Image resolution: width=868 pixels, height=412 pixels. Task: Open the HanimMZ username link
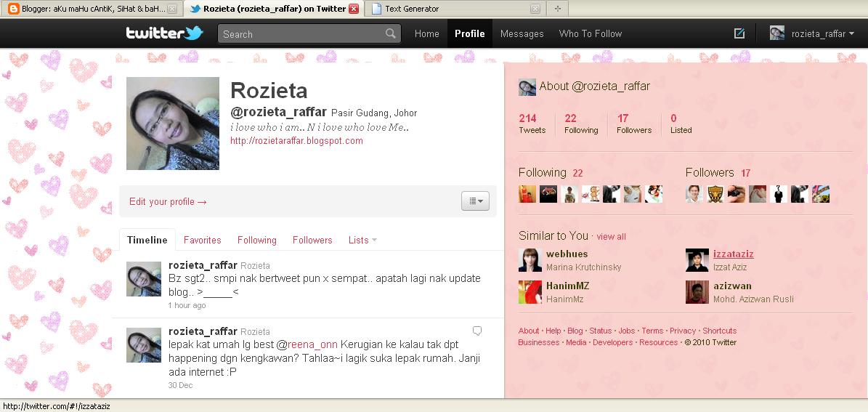coord(567,286)
